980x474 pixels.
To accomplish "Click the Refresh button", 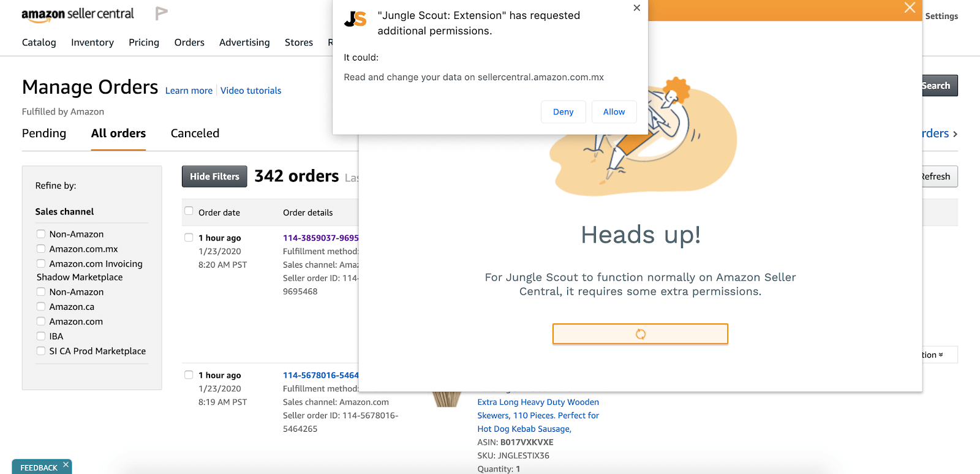I will coord(940,176).
